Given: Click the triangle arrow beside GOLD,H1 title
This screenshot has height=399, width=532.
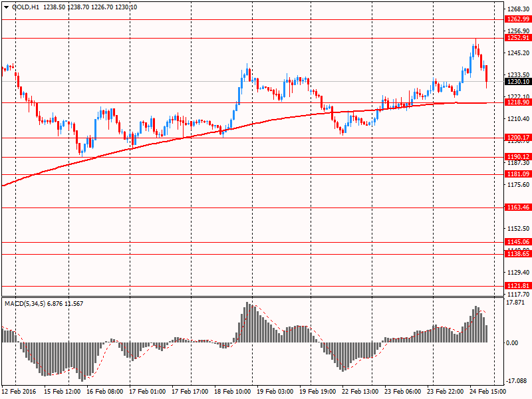Looking at the screenshot, I should click(x=5, y=6).
